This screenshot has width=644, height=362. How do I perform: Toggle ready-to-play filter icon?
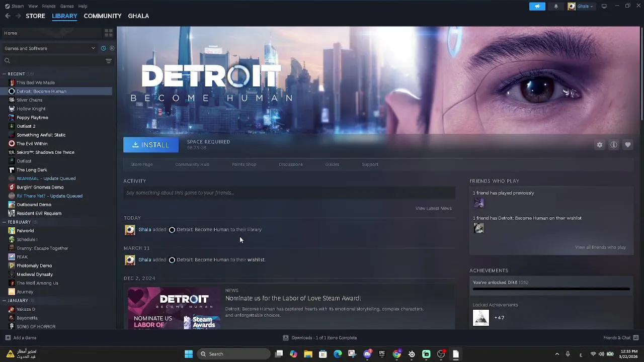pos(112,48)
